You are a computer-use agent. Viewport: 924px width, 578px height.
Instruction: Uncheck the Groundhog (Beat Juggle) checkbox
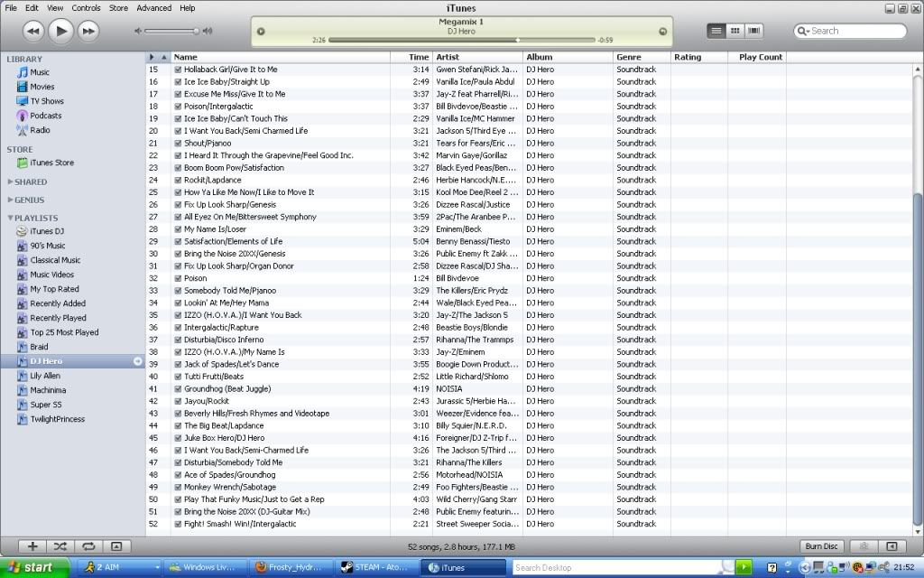(178, 389)
